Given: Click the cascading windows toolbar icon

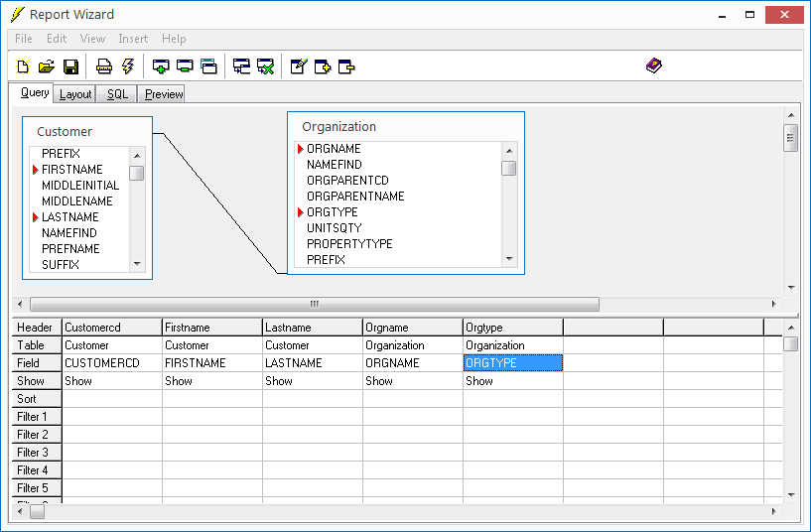Looking at the screenshot, I should point(209,66).
